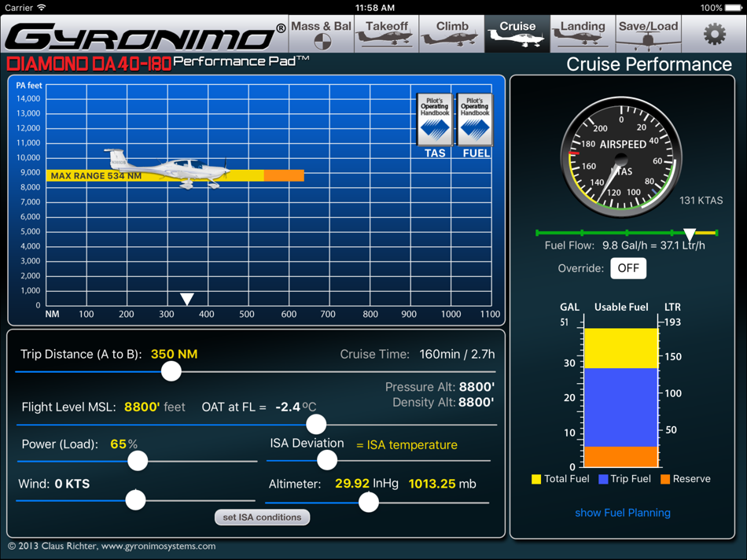Click the 350 NM trip distance value

pos(175,354)
